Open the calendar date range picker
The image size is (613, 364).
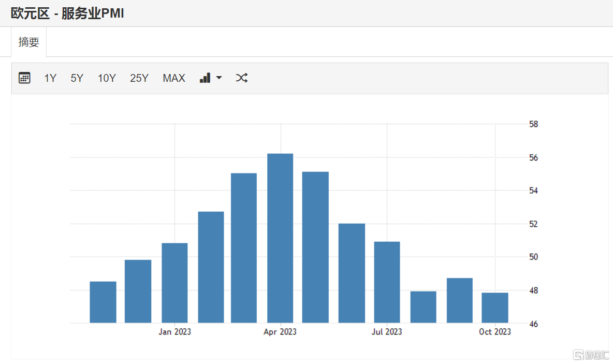(x=24, y=78)
